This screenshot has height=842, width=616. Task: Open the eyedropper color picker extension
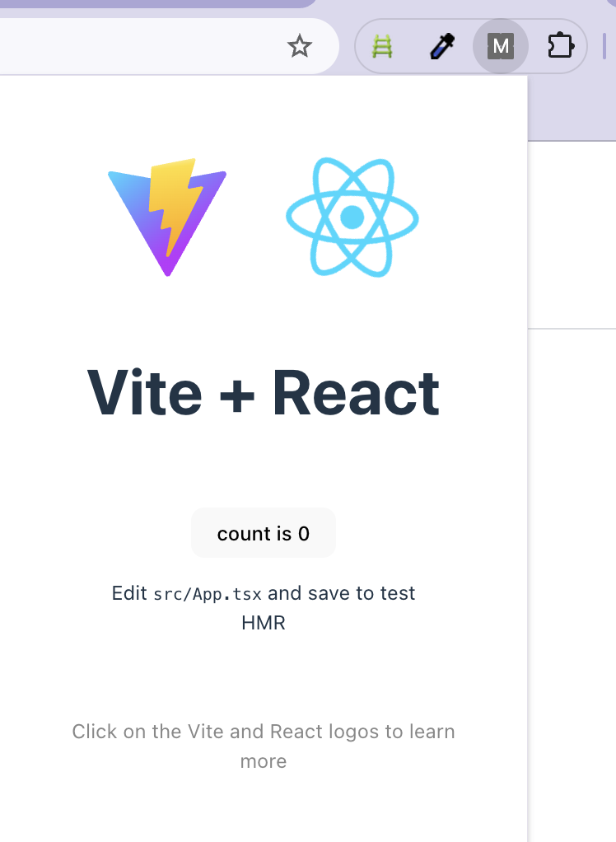(441, 46)
